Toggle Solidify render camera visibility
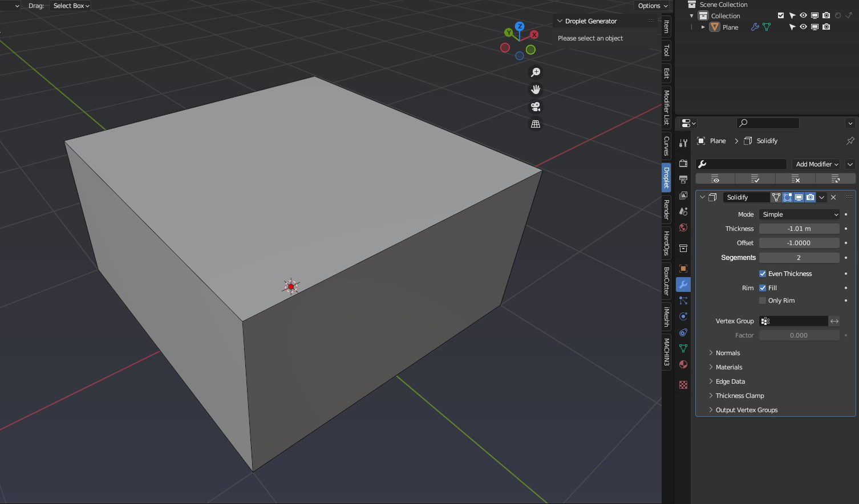This screenshot has width=859, height=504. [x=811, y=197]
